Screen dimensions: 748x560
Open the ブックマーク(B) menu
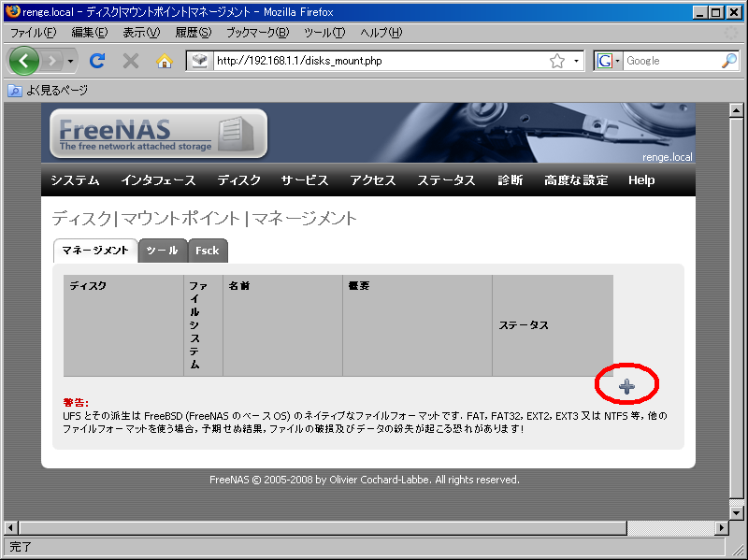coord(258,33)
